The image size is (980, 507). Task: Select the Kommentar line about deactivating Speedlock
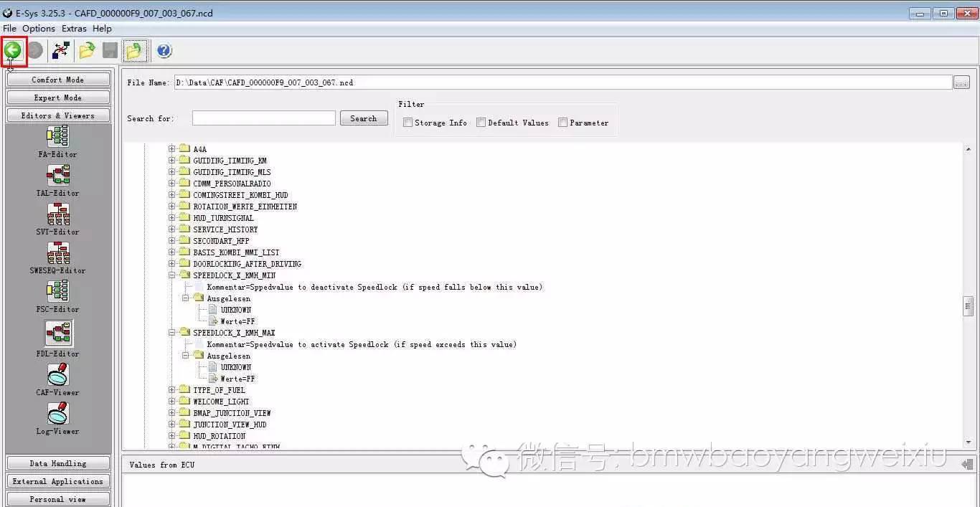coord(374,287)
